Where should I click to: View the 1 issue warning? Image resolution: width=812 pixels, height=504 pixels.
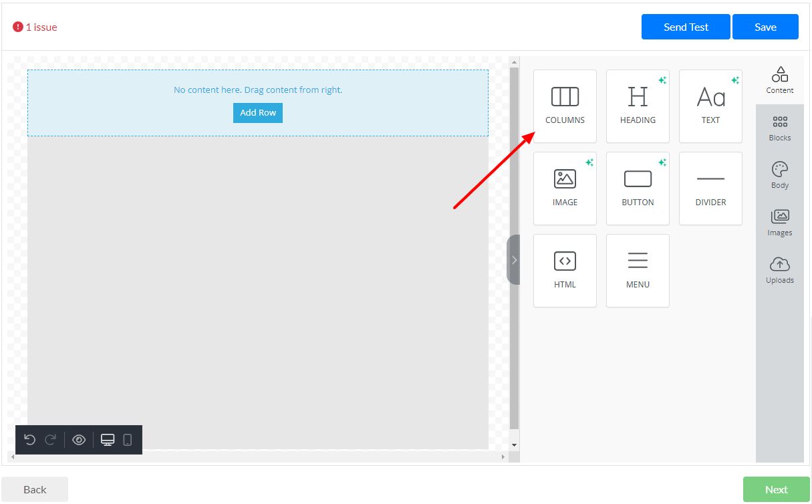pyautogui.click(x=35, y=27)
